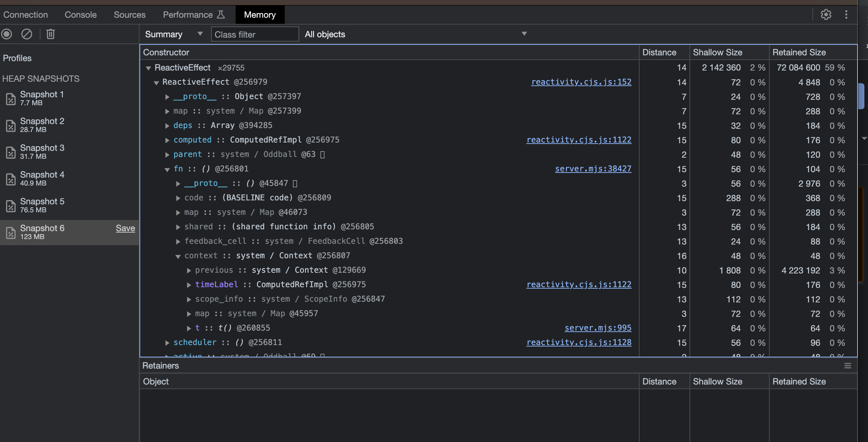Select the Memory tab
The height and width of the screenshot is (442, 868).
pos(260,14)
